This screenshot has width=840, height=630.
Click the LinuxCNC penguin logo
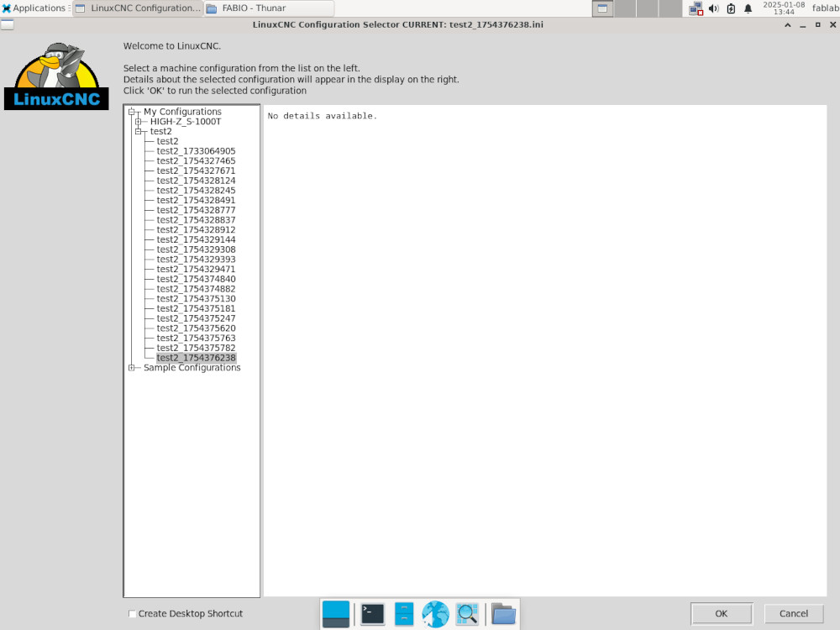[x=56, y=76]
